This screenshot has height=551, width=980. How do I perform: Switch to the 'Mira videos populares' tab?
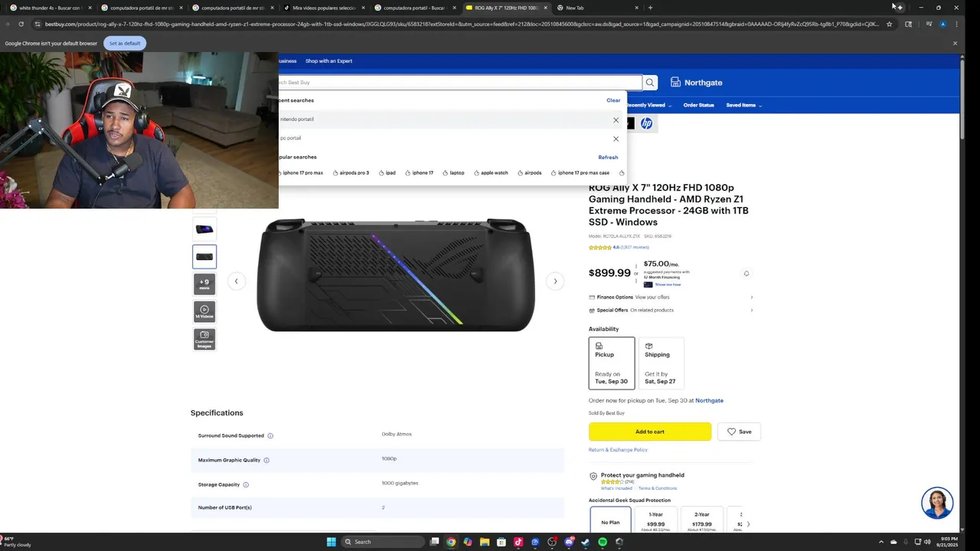click(324, 8)
